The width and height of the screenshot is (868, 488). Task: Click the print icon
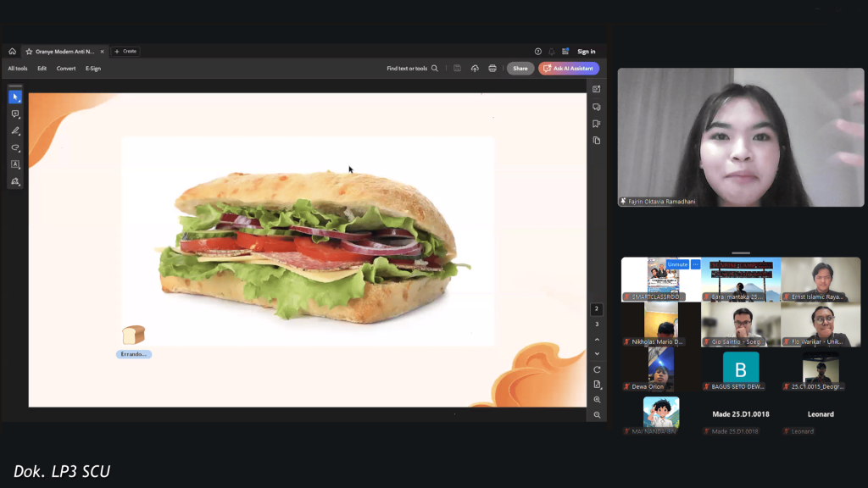click(x=492, y=69)
